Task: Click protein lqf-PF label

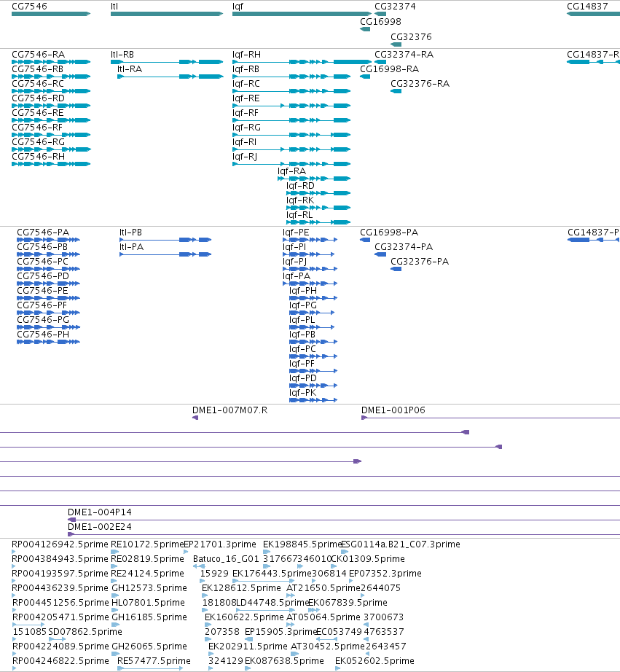Action: [x=302, y=364]
